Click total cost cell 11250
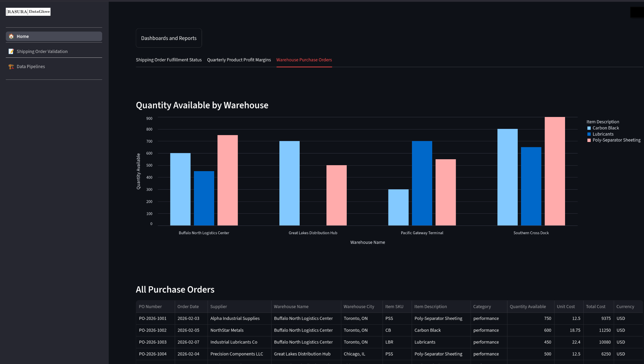The width and height of the screenshot is (644, 364). click(598, 330)
